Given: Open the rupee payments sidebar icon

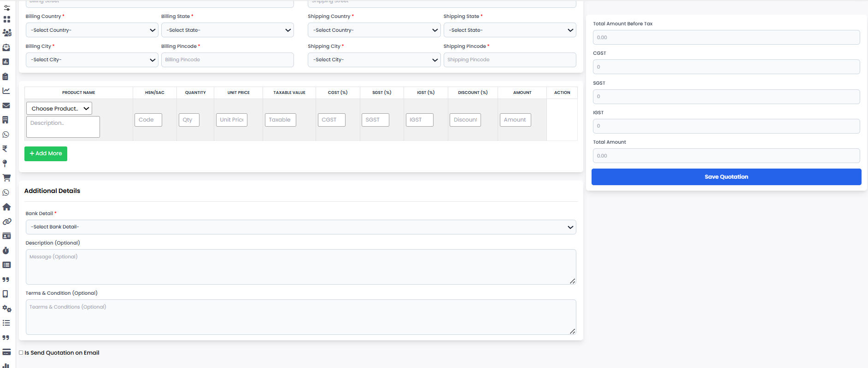Looking at the screenshot, I should [x=5, y=149].
